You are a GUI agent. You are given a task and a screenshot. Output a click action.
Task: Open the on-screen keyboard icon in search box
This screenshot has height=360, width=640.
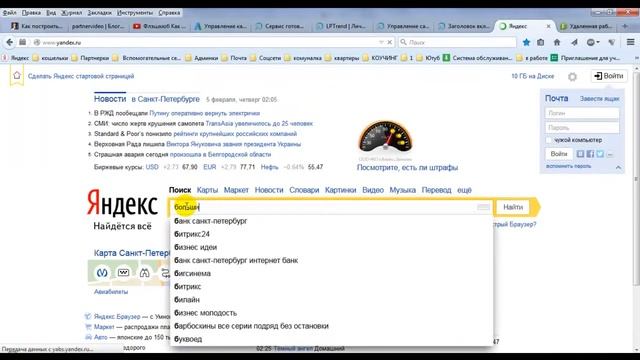click(x=483, y=207)
